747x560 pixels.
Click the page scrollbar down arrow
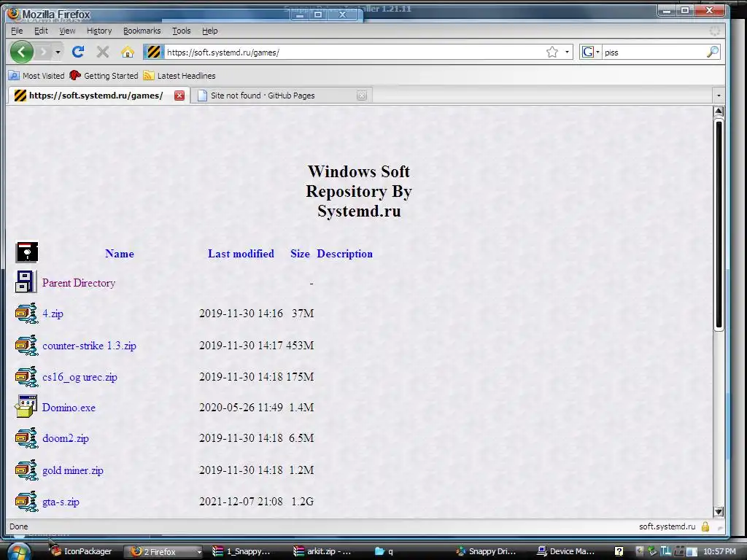click(719, 511)
